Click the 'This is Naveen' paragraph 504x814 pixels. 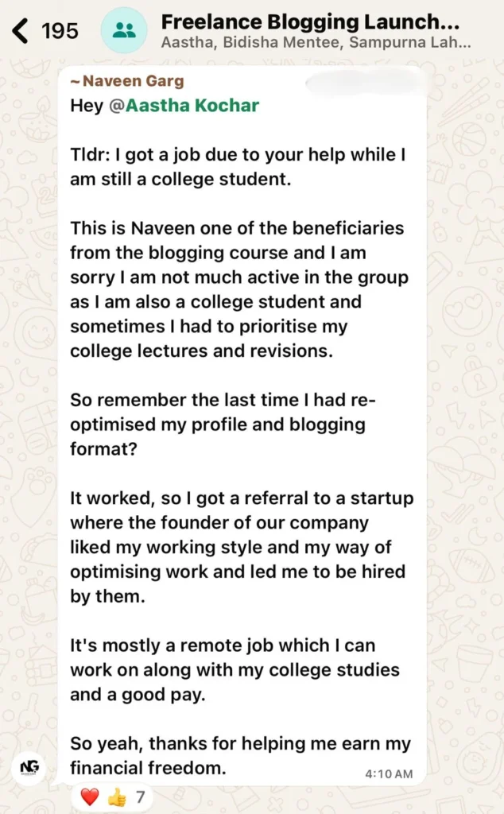point(238,289)
